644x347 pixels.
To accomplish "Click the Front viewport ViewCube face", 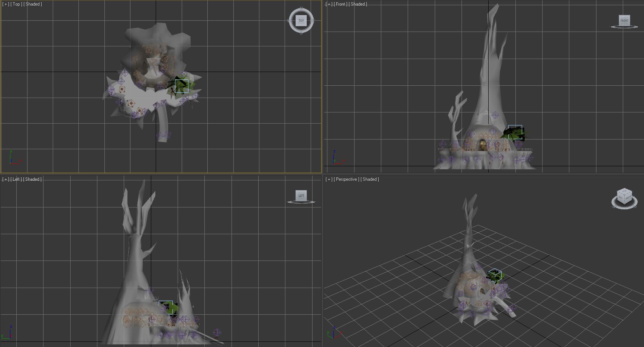I will (624, 20).
